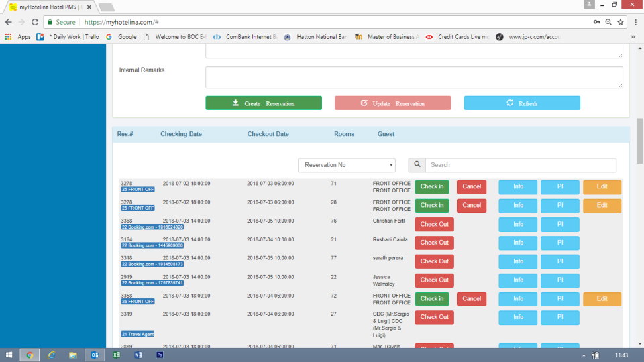Open Hatton National Bank bookmark
644x362 pixels.
click(x=316, y=36)
